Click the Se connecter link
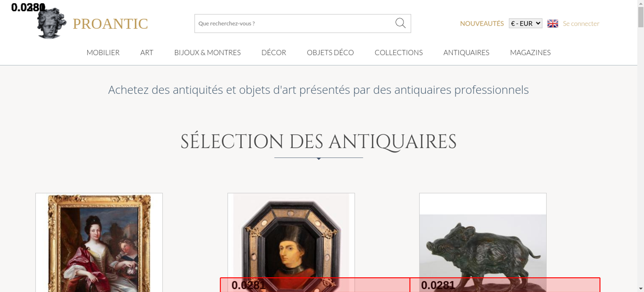This screenshot has height=292, width=644. [581, 23]
